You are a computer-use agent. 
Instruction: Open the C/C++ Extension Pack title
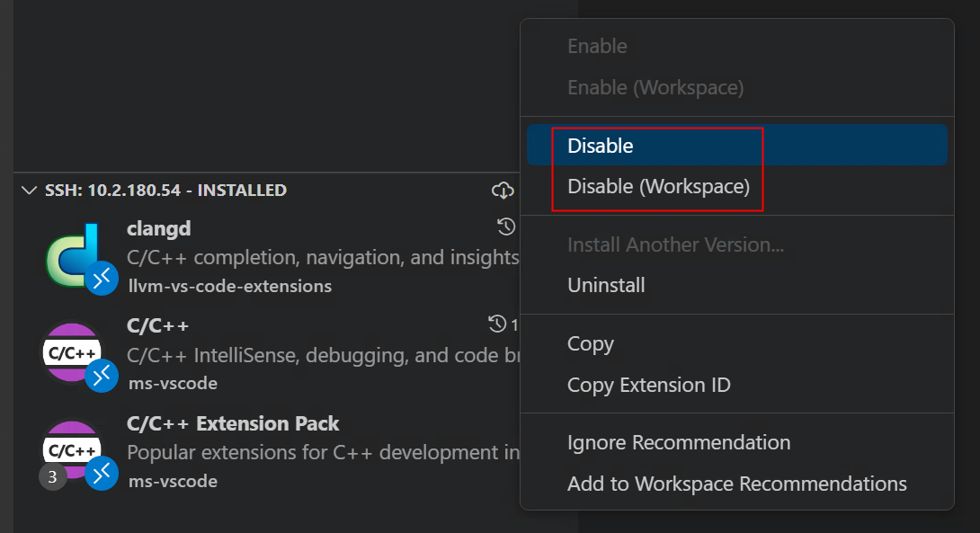[x=233, y=423]
